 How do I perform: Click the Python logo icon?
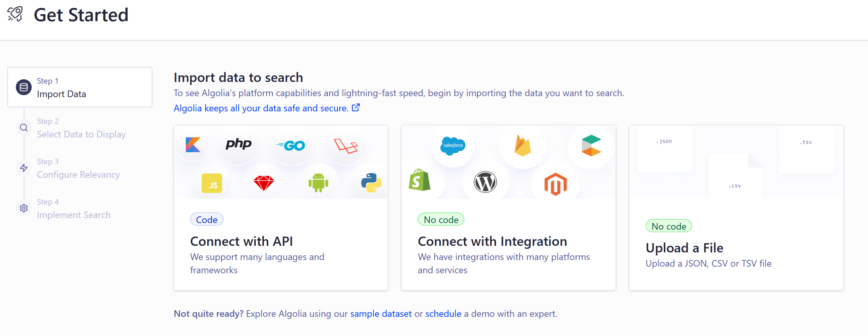click(371, 182)
